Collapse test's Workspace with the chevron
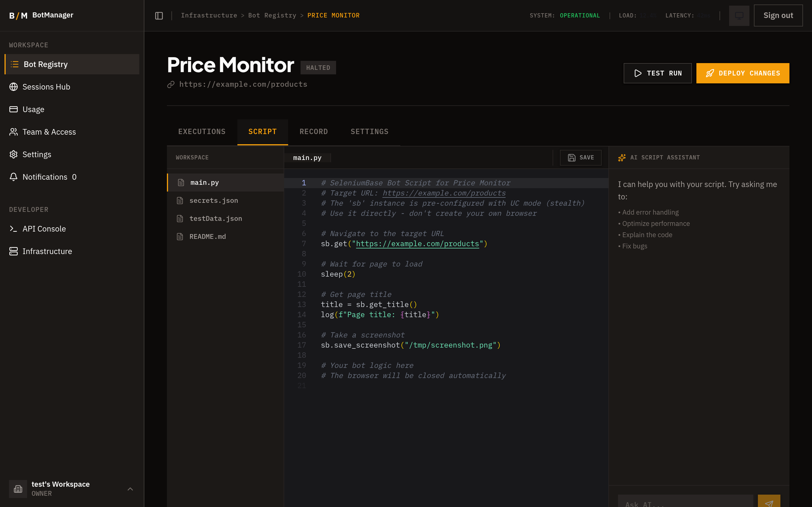 tap(130, 489)
